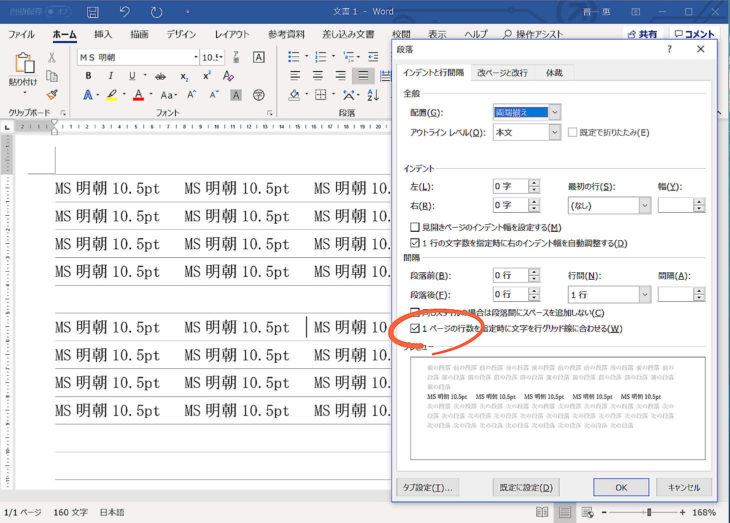Enable 見開きページのインデント幅を設定する checkbox
Viewport: 730px width, 523px height.
[416, 228]
